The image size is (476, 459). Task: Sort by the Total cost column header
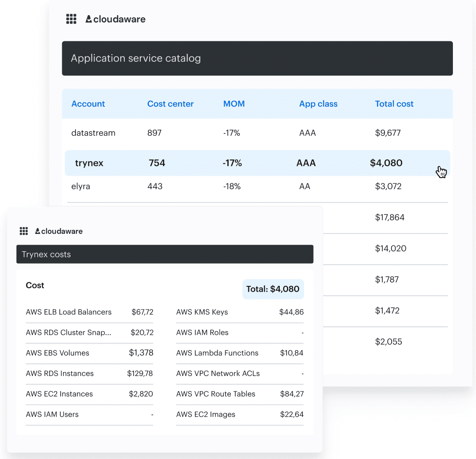pos(394,103)
